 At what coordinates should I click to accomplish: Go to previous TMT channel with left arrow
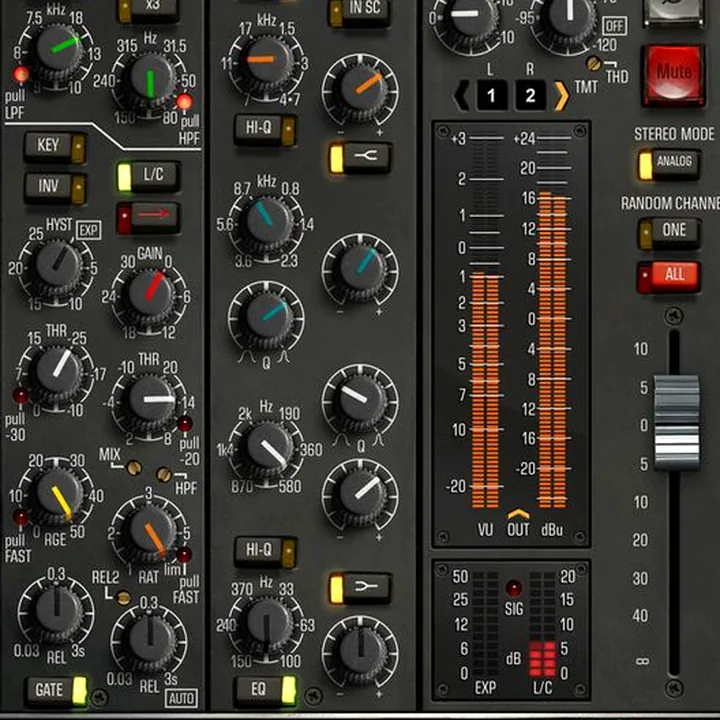[461, 96]
